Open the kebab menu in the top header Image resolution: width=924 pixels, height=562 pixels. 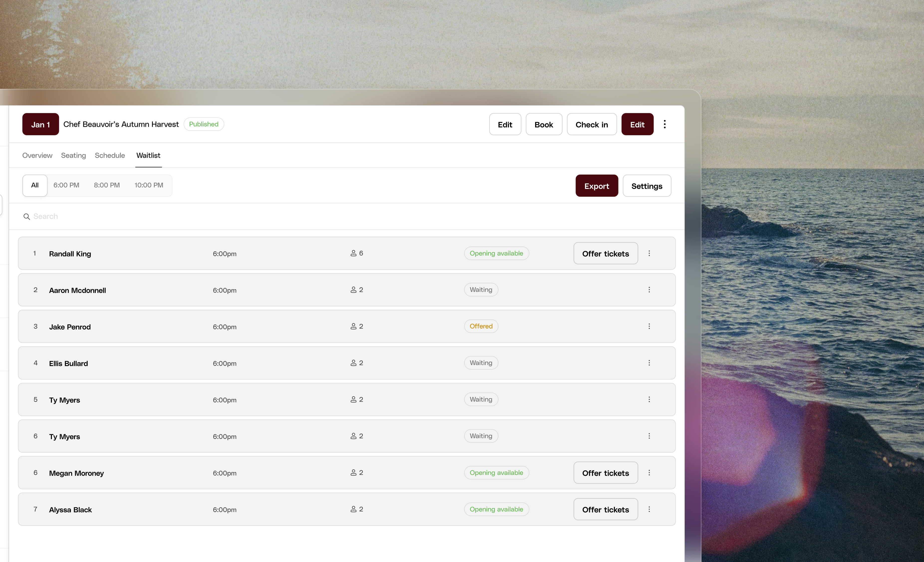tap(665, 124)
